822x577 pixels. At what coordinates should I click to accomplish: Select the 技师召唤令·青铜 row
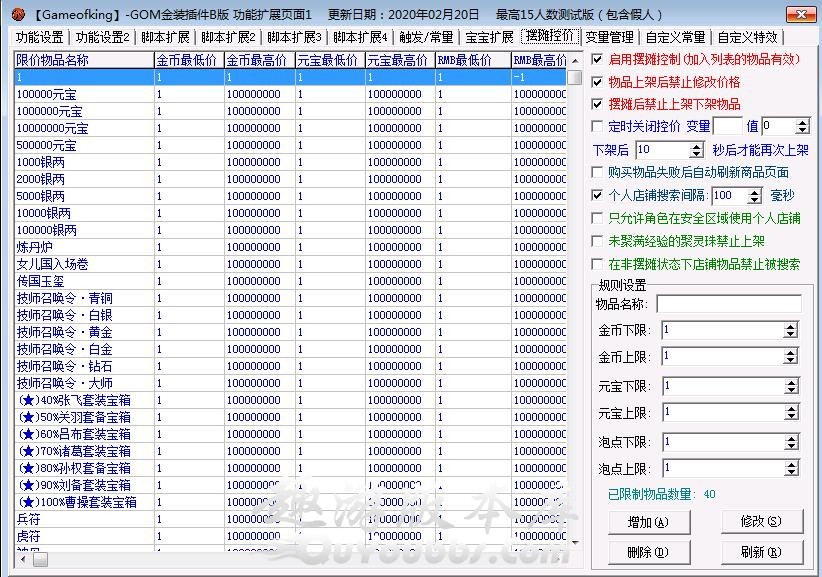290,298
